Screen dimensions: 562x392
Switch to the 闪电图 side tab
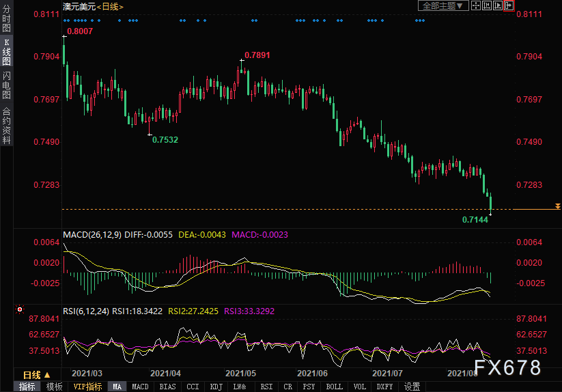tap(6, 85)
